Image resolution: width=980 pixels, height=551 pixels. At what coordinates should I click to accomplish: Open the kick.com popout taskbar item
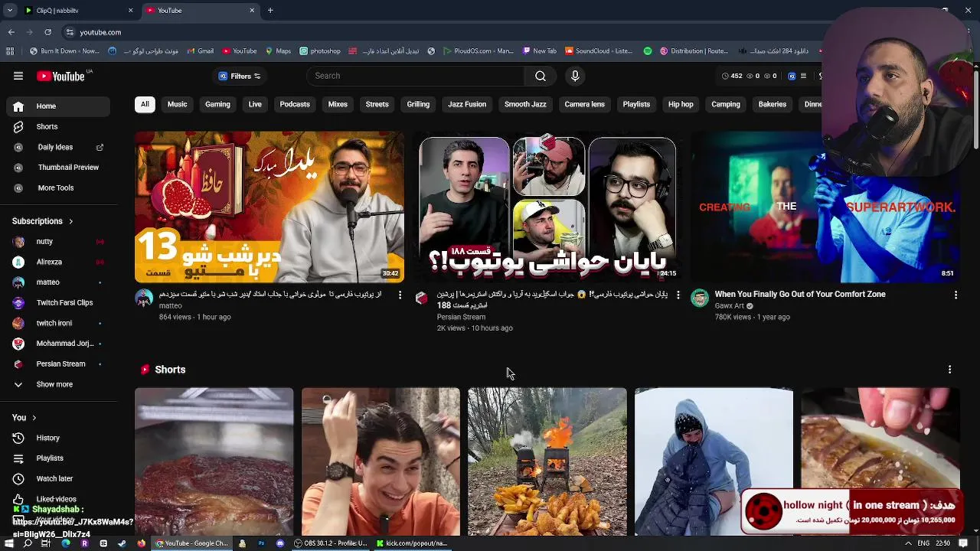[412, 543]
